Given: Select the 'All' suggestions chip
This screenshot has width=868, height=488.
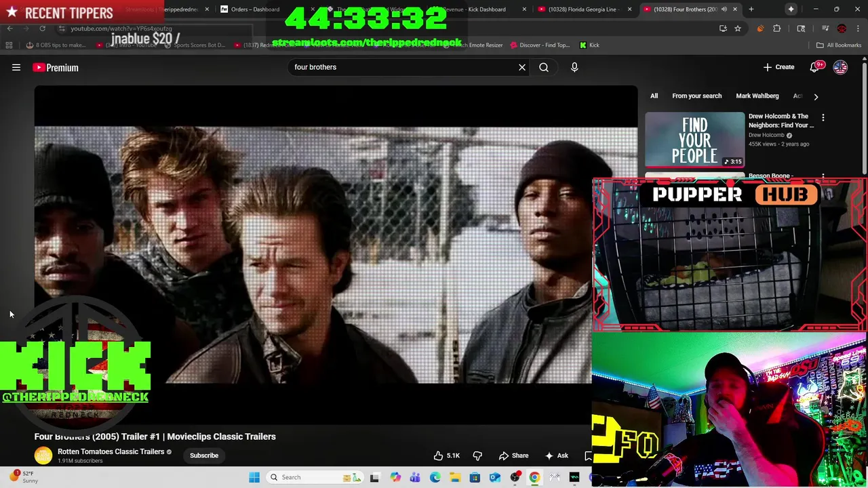Looking at the screenshot, I should (x=654, y=96).
